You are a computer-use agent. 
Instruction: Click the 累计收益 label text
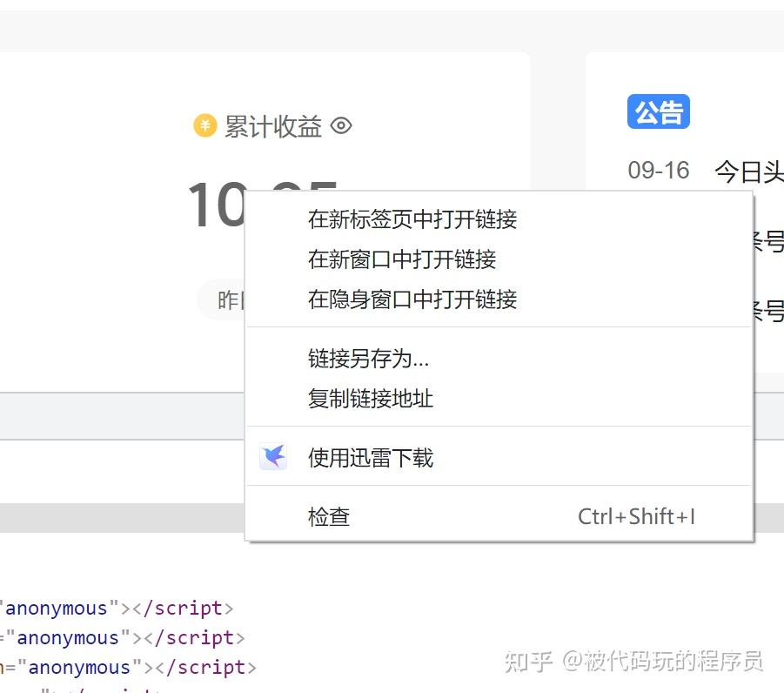273,127
